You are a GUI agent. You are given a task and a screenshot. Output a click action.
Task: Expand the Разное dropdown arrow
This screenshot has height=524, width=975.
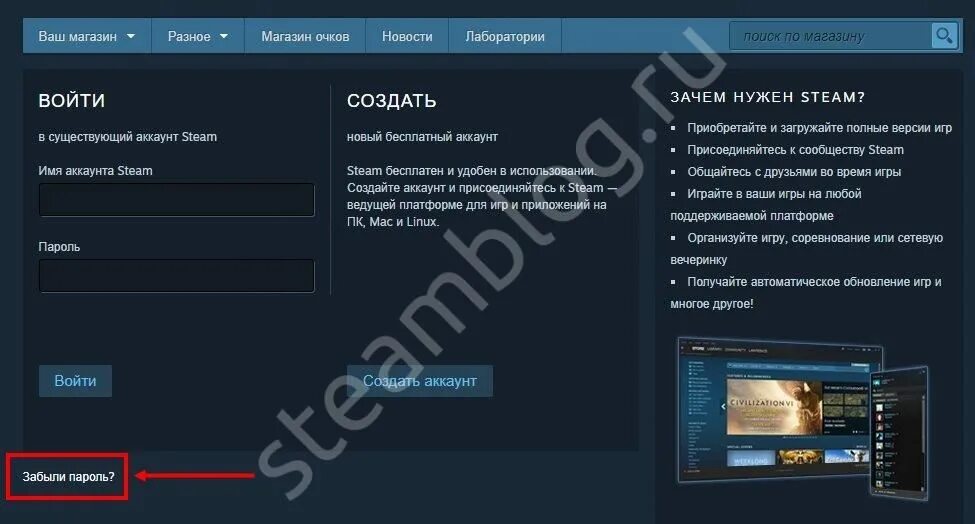224,37
